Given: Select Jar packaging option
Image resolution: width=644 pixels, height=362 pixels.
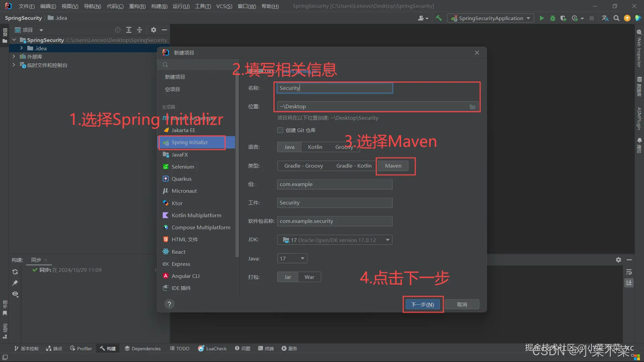Looking at the screenshot, I should [287, 277].
